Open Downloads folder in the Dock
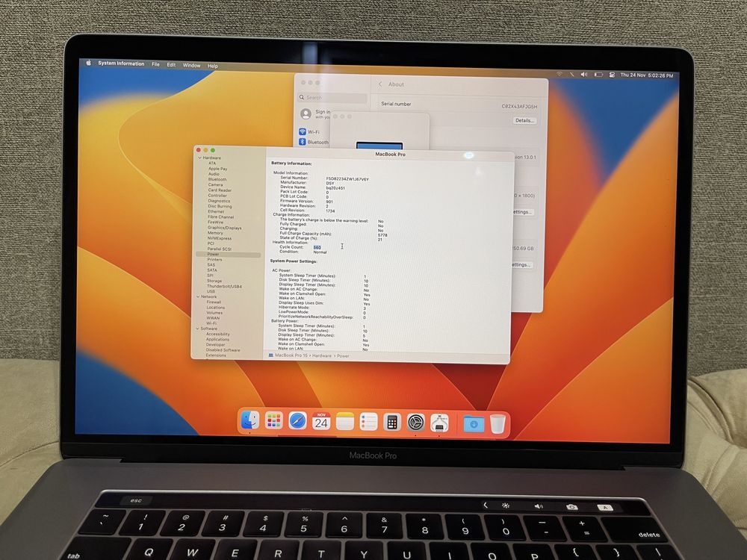Screen dimensions: 747x560 (474, 423)
